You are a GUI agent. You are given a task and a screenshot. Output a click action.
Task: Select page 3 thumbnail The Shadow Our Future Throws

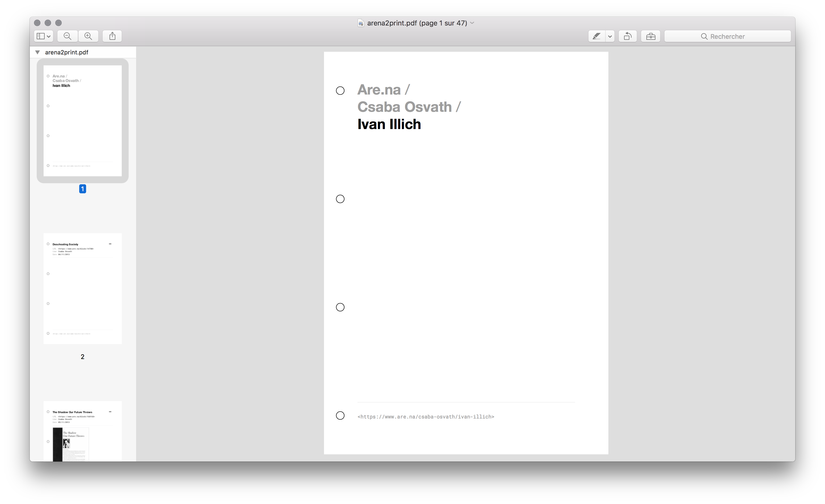pyautogui.click(x=83, y=432)
